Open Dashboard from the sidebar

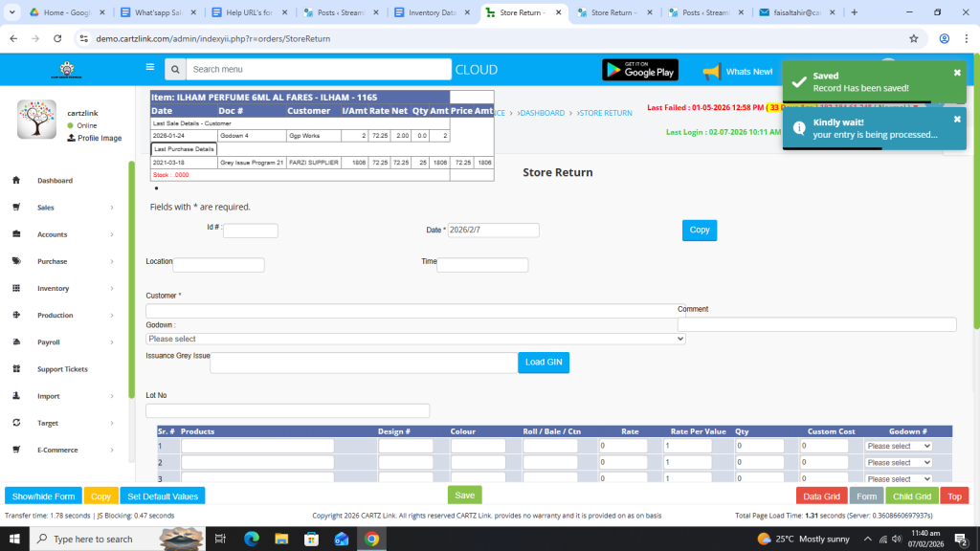55,181
